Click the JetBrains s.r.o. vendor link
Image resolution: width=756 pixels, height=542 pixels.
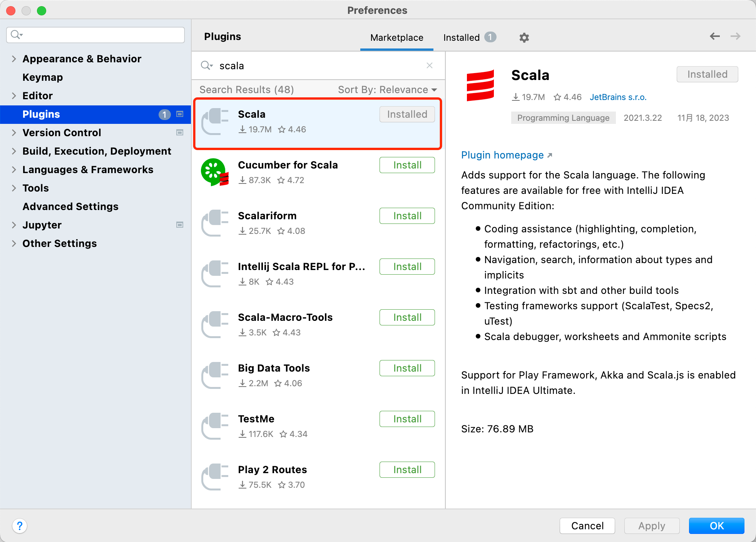(618, 97)
